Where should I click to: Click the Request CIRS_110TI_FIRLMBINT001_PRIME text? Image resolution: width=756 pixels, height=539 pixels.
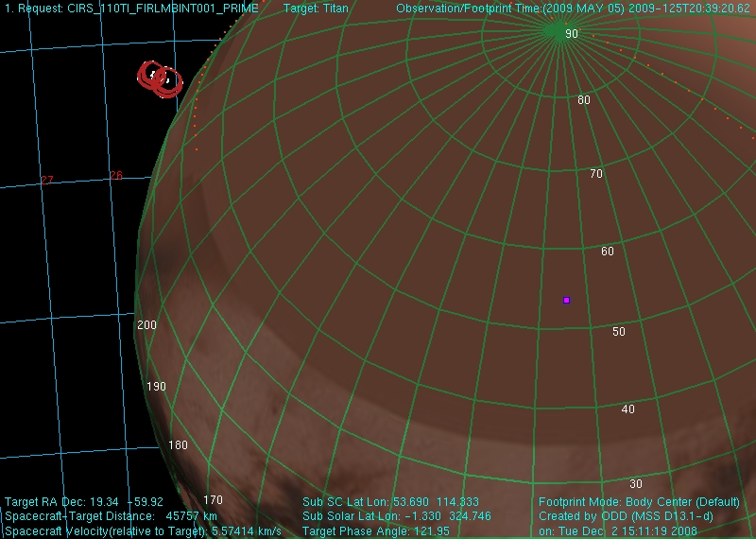131,9
